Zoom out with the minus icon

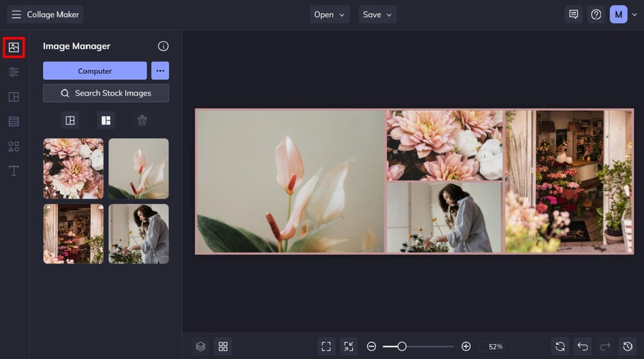pos(371,346)
